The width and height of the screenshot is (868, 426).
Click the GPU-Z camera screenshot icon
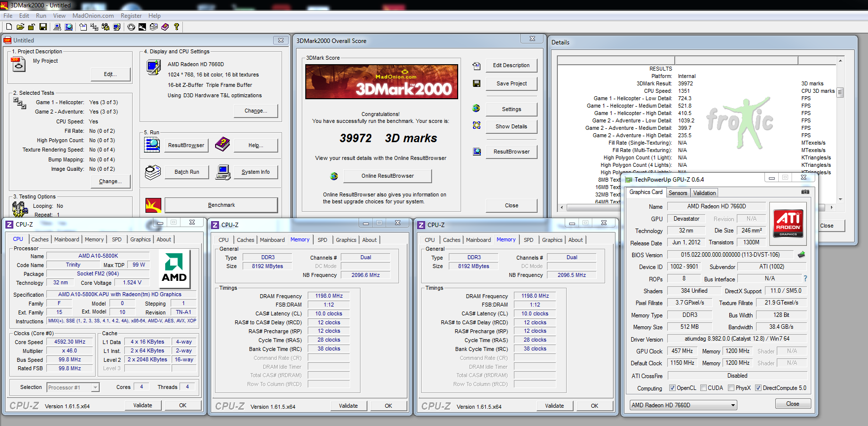pyautogui.click(x=805, y=192)
